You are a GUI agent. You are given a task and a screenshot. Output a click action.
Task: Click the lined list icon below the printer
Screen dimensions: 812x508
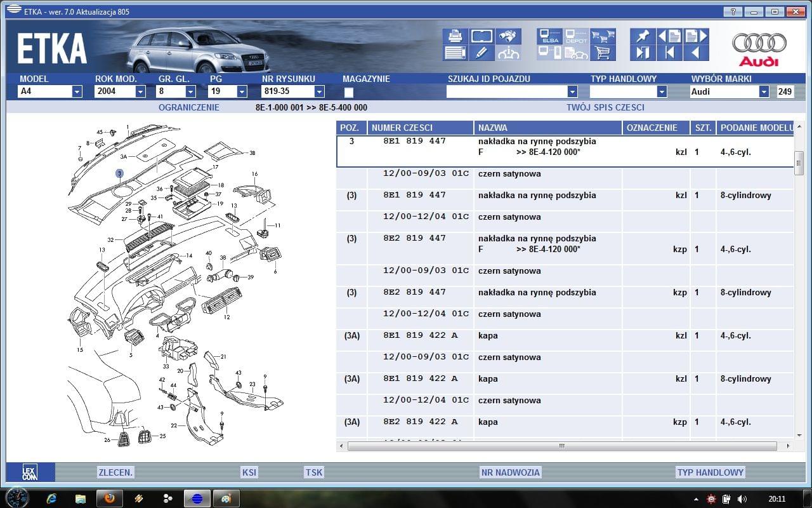pos(455,53)
